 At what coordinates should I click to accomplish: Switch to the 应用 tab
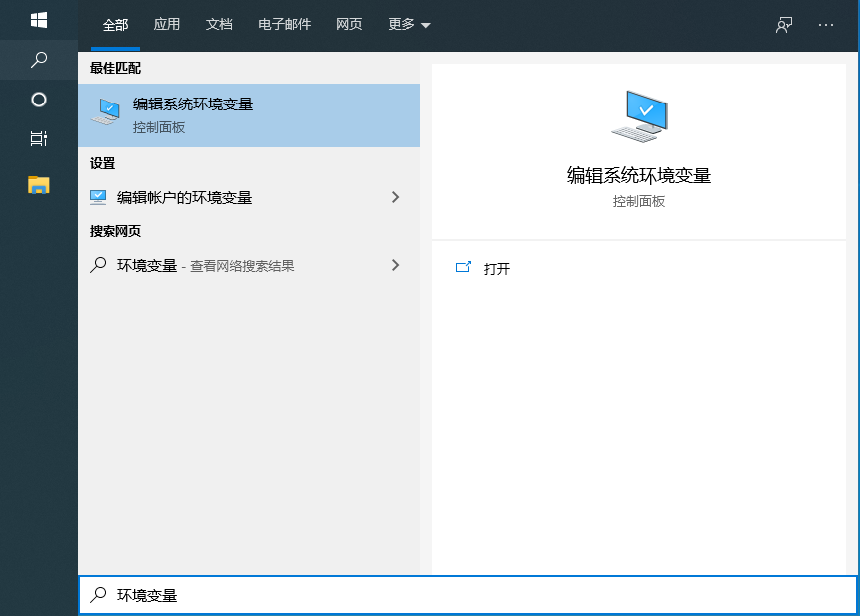(x=167, y=24)
